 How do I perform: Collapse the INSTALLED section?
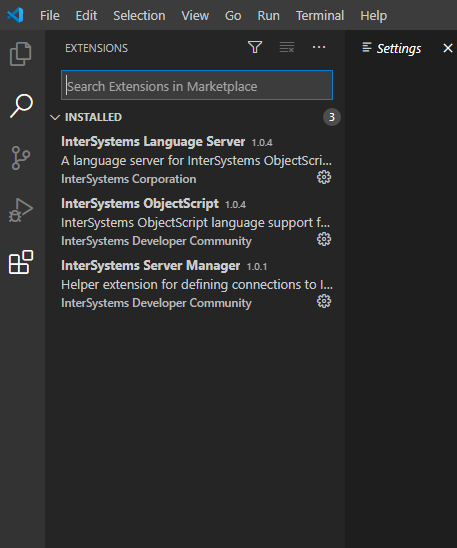tap(55, 117)
